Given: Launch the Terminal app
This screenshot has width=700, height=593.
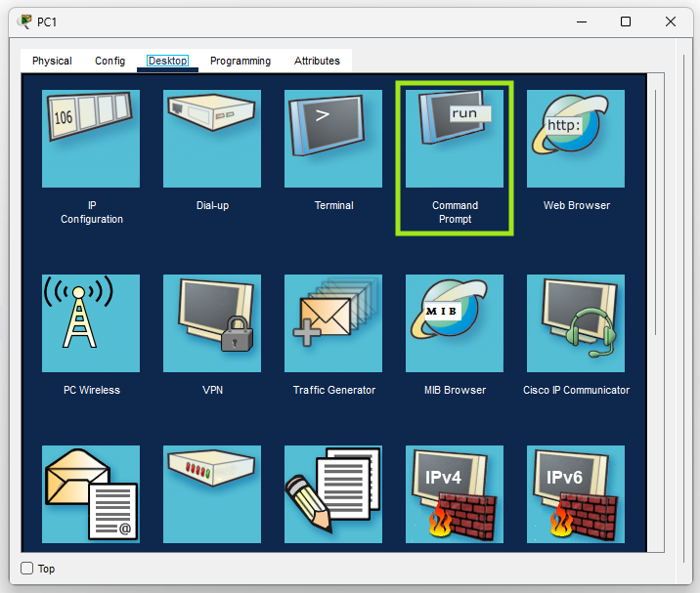Looking at the screenshot, I should pyautogui.click(x=333, y=139).
